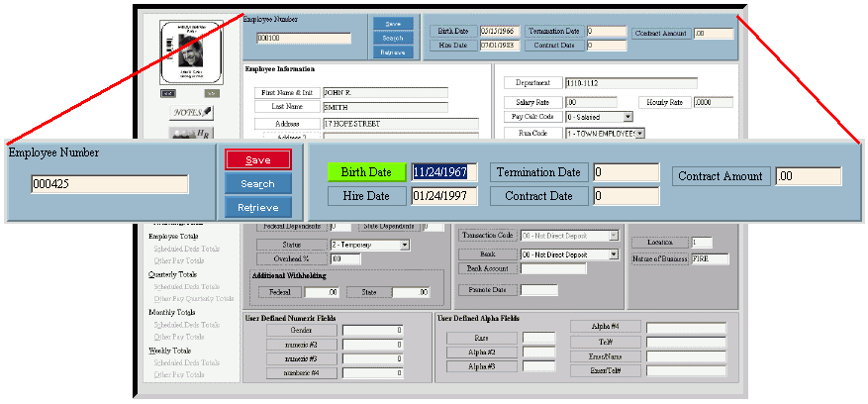Screen dimensions: 868x404
Task: Open the Run Code dropdown
Action: coord(640,133)
